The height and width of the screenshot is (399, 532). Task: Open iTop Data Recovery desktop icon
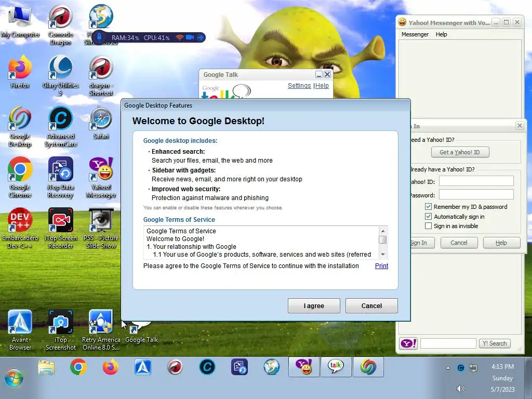coord(60,177)
